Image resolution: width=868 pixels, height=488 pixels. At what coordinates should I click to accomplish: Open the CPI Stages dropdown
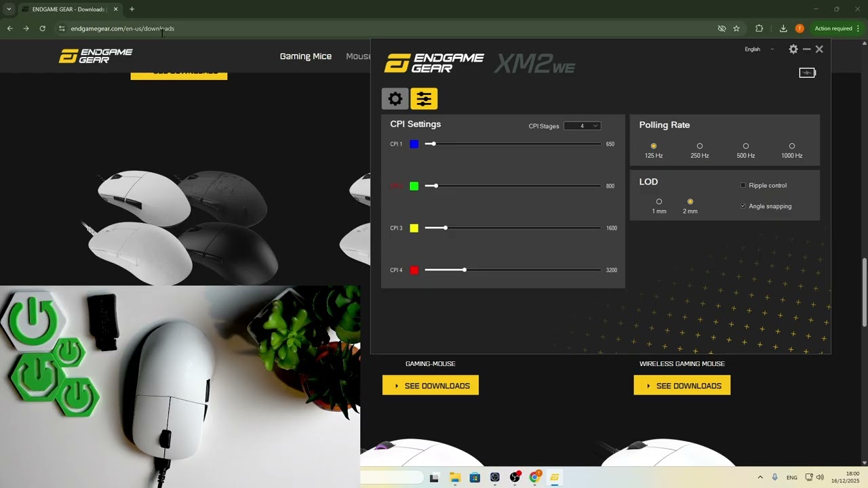[x=582, y=125]
